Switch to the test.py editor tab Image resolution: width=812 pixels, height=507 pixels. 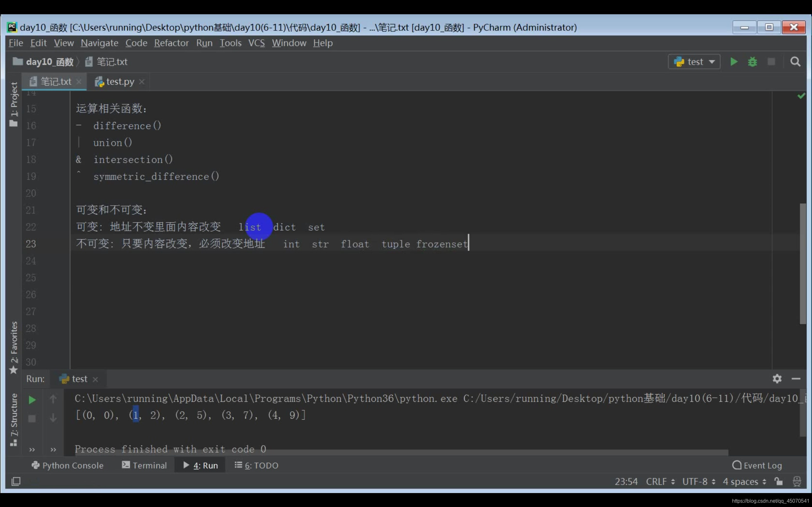coord(120,81)
